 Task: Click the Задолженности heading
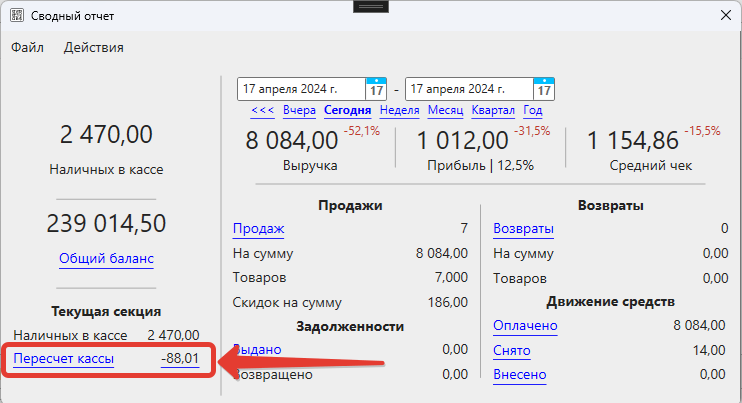click(350, 326)
